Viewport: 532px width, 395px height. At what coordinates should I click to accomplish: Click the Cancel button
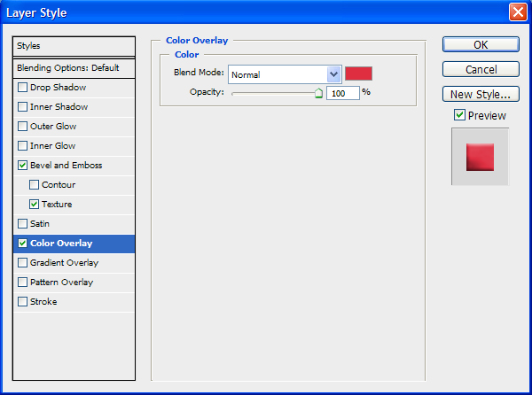[x=481, y=69]
